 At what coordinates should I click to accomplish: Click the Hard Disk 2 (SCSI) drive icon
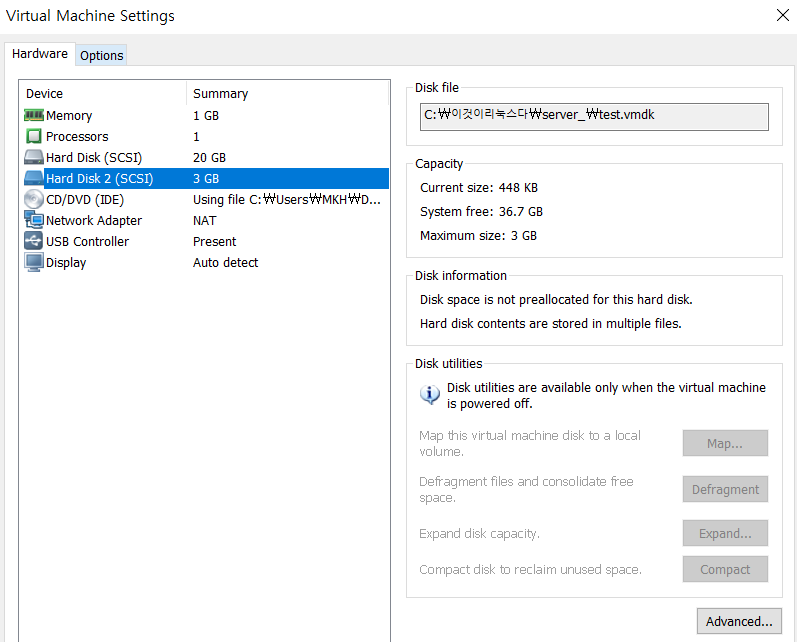pyautogui.click(x=34, y=178)
